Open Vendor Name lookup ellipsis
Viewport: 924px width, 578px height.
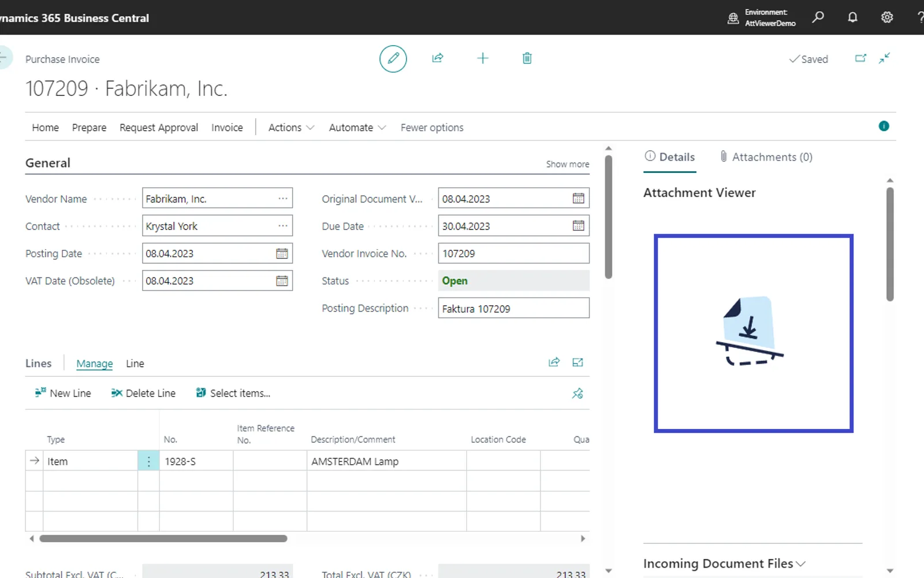(x=283, y=198)
